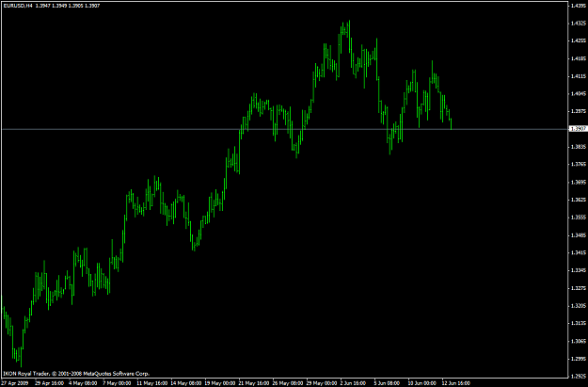Click the 1.3065 price axis label

pos(579,341)
